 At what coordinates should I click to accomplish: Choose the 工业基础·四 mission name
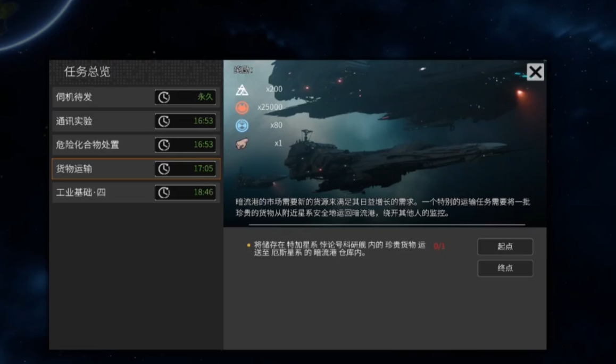pos(81,192)
